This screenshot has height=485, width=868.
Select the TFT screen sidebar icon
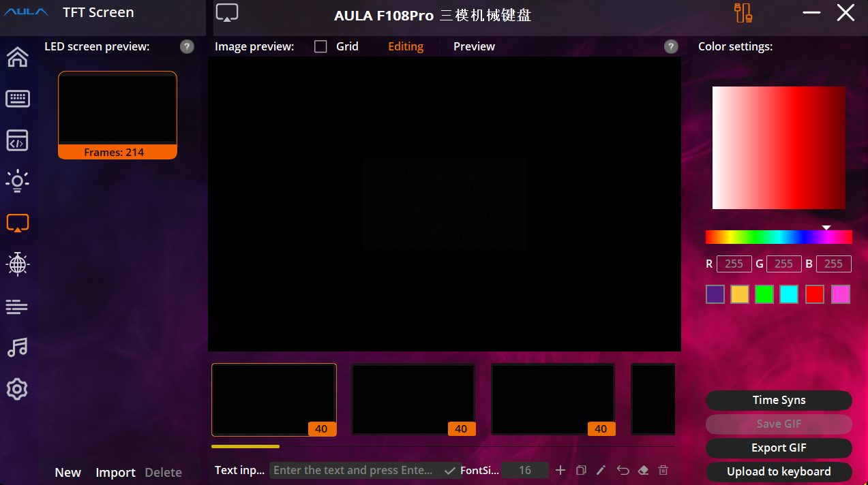click(x=17, y=223)
